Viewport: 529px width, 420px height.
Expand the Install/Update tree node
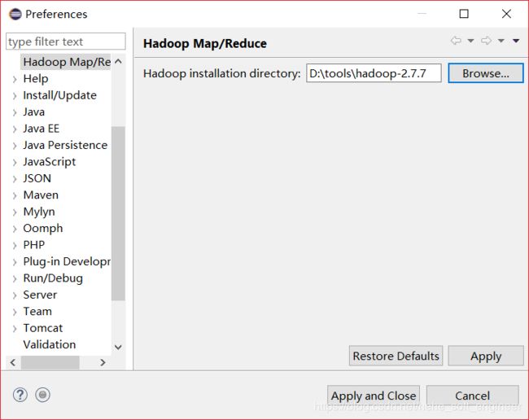coord(15,96)
